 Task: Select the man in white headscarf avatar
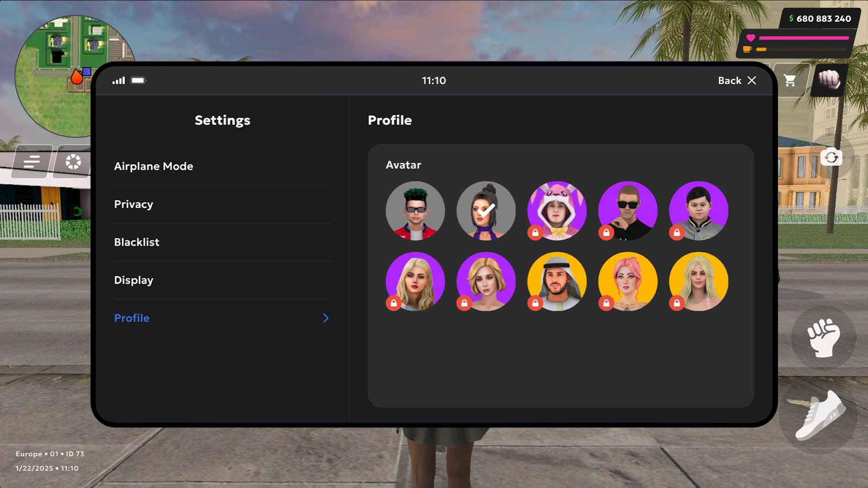pyautogui.click(x=557, y=281)
